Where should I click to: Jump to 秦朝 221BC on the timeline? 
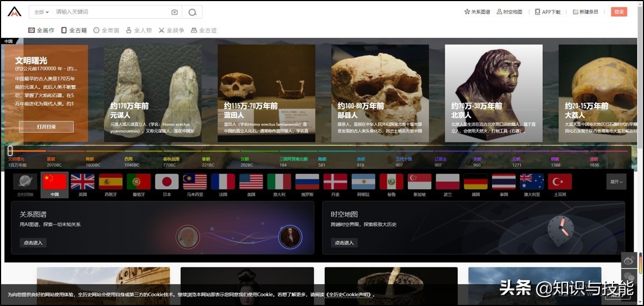point(208,162)
